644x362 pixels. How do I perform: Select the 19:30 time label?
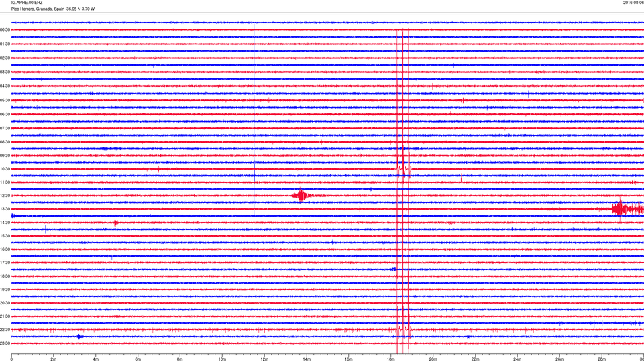[5, 290]
